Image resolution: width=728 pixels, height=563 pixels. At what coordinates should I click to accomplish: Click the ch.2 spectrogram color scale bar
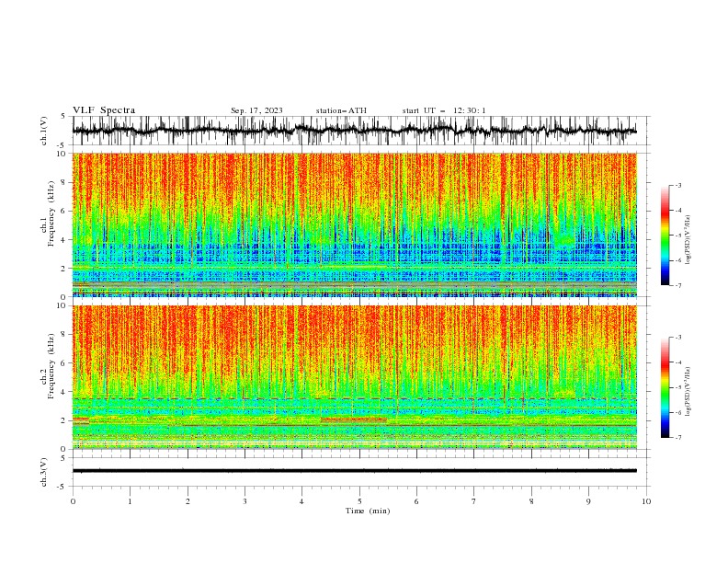(x=665, y=387)
